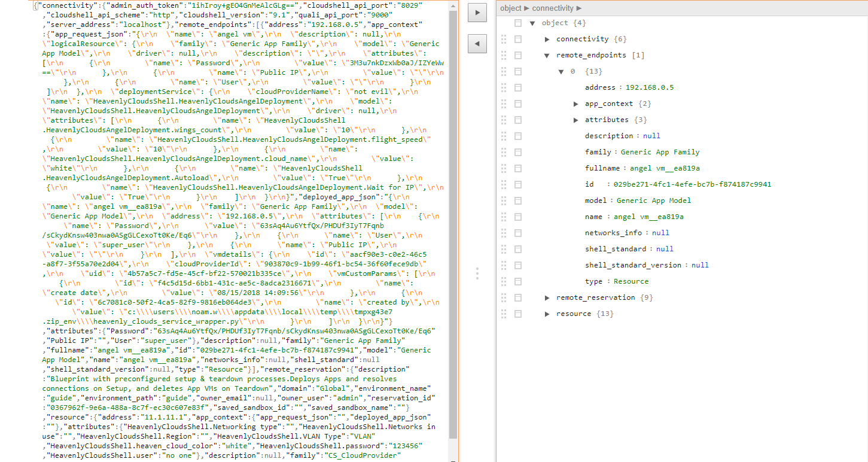Open actions menu square for resource row
Image resolution: width=868 pixels, height=462 pixels.
click(518, 314)
